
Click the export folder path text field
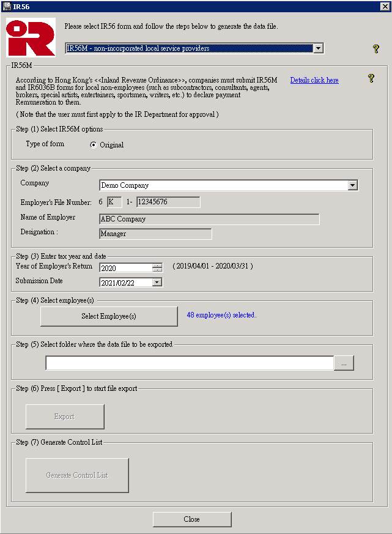(190, 363)
